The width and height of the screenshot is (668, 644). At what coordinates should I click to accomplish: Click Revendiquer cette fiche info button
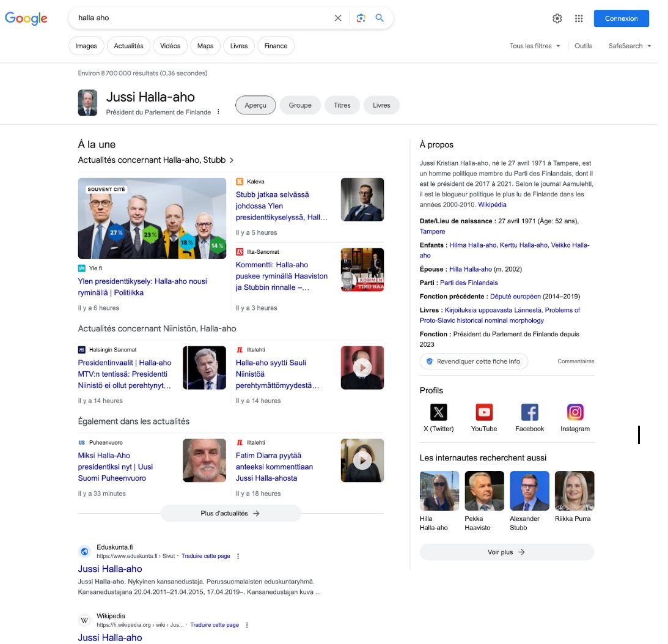(474, 361)
